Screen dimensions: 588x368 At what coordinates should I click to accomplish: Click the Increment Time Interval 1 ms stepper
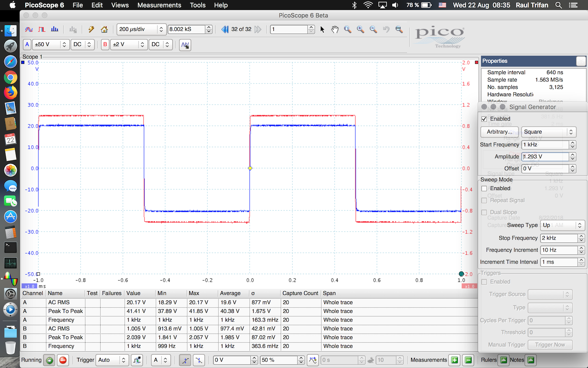(x=581, y=262)
